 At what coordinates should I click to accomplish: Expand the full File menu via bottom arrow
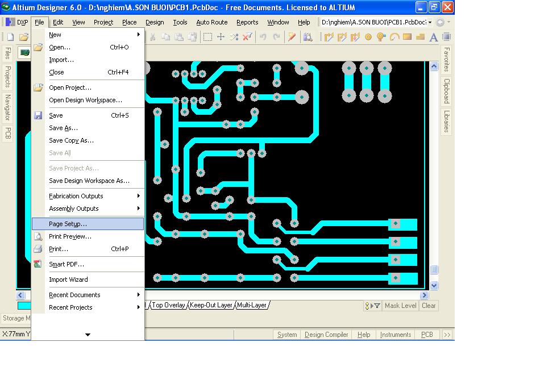click(x=88, y=335)
